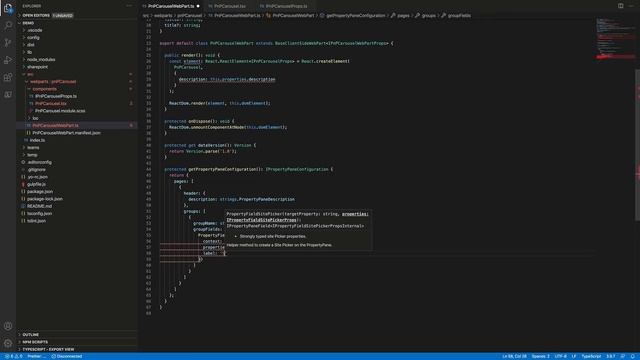The height and width of the screenshot is (360, 640).
Task: Click errors and warnings count in status bar
Action: (13, 356)
